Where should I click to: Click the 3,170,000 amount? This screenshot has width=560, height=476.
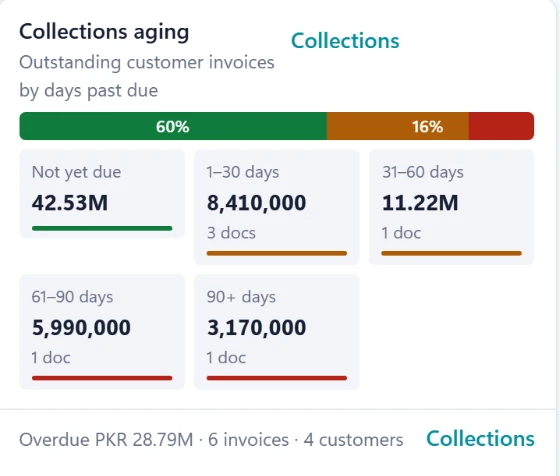pos(256,327)
